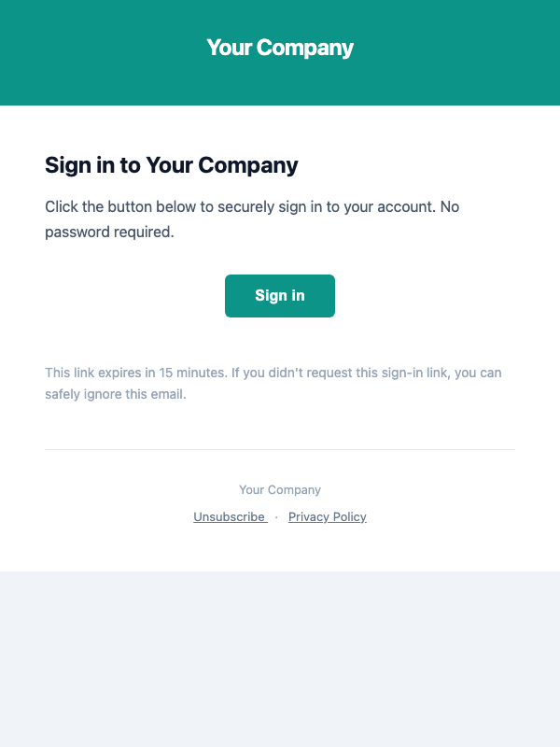Viewport: 560px width, 747px height.
Task: Click the "password required." text line
Action: (109, 232)
